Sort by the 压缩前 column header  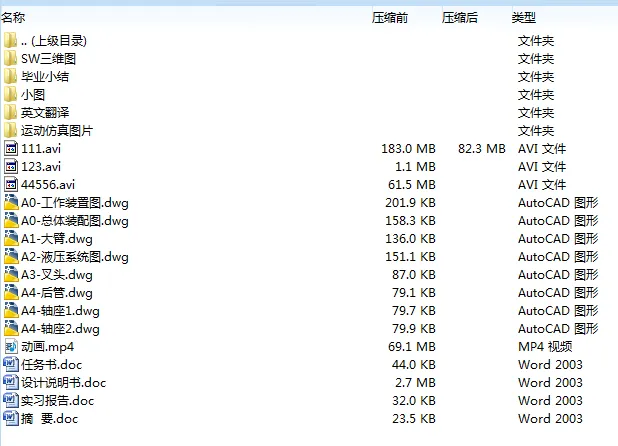(x=390, y=18)
